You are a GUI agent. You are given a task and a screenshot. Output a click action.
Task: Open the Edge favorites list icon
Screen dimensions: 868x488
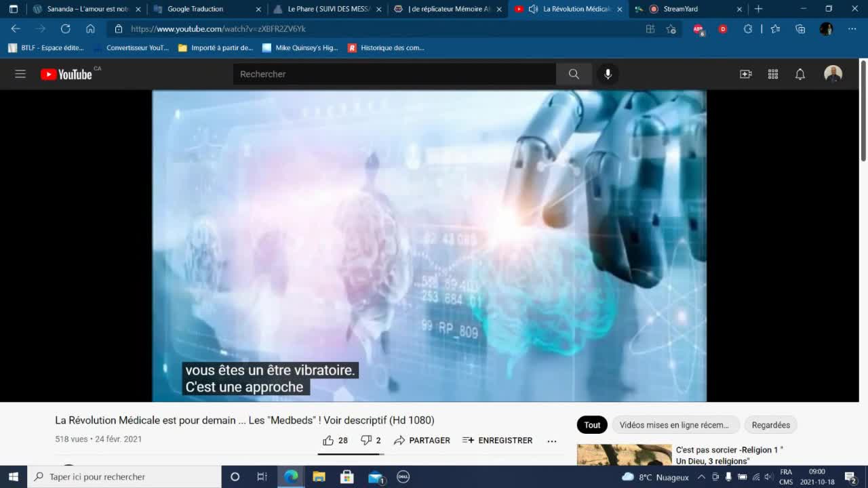[x=775, y=29]
